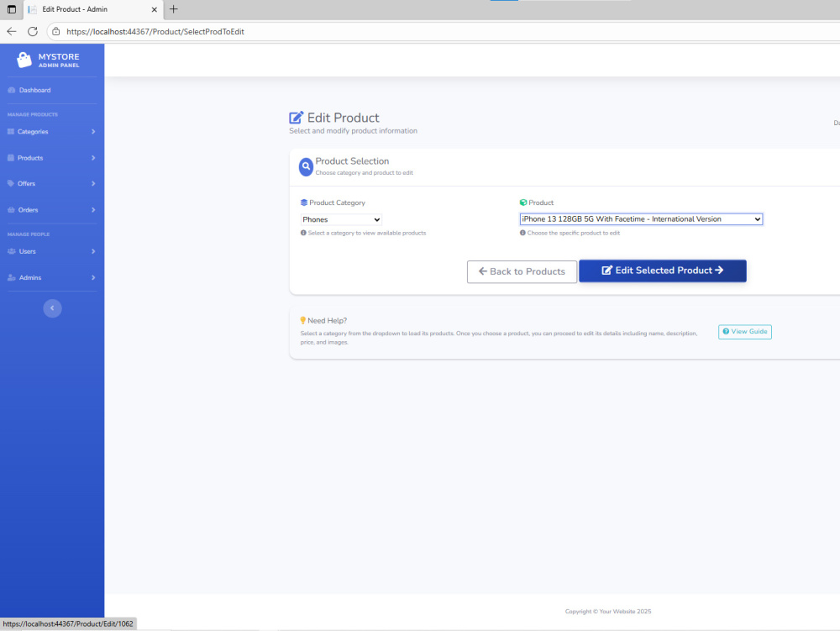Click the MyStore shopping bag logo
Viewport: 840px width, 631px height.
pos(24,60)
